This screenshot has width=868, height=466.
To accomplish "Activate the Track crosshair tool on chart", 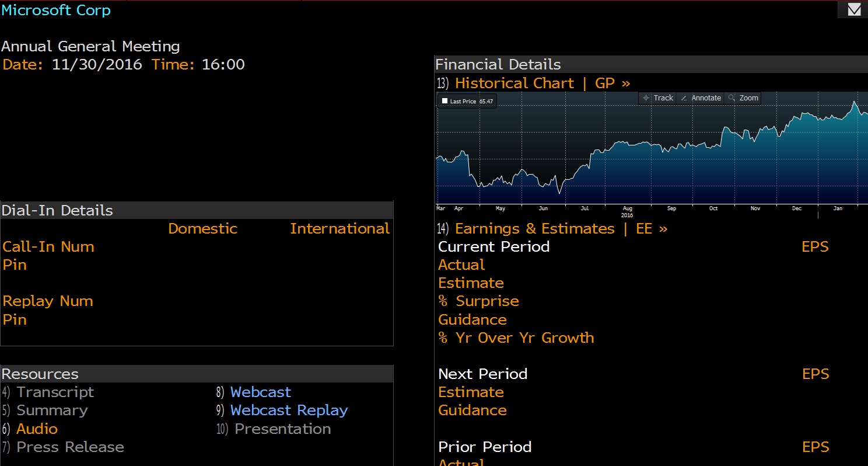I will (x=657, y=98).
